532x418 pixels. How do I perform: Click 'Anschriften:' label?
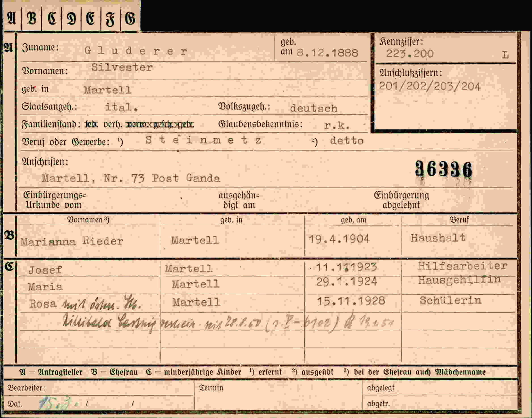(45, 162)
